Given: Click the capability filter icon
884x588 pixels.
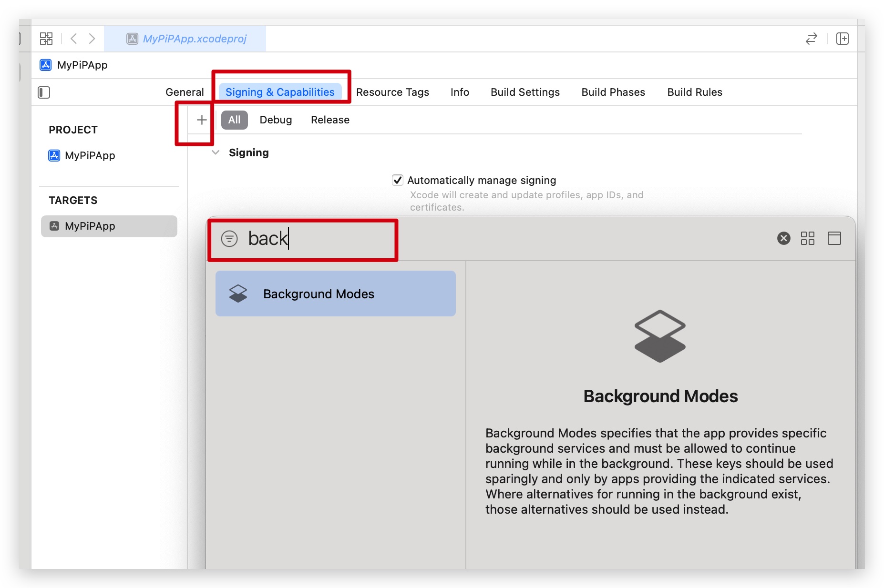Looking at the screenshot, I should [x=229, y=238].
